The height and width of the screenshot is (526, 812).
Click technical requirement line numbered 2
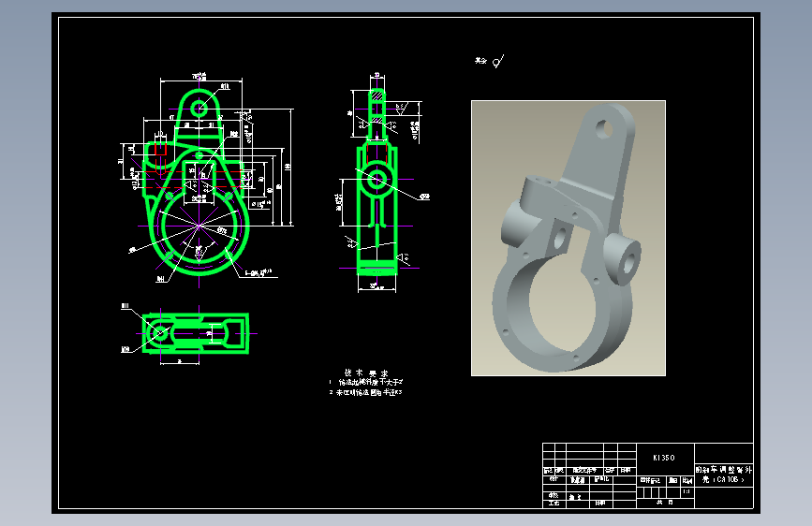tap(365, 392)
